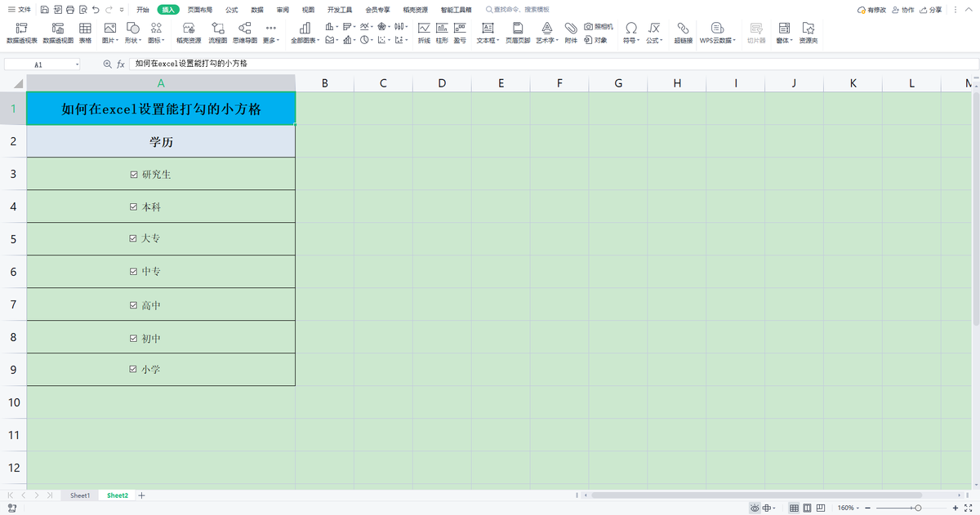Screen dimensions: 980x515
Task: Insert a PivotChart (数据透视图)
Action: (58, 33)
